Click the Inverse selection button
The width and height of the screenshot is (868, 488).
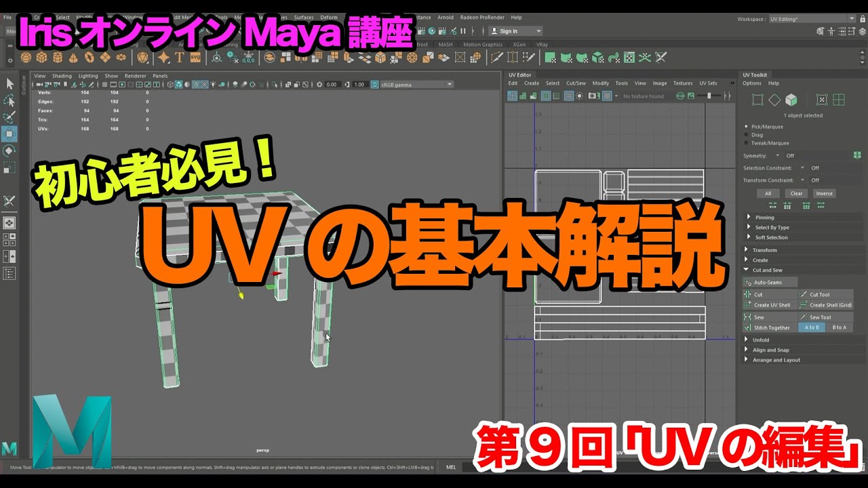pos(825,193)
